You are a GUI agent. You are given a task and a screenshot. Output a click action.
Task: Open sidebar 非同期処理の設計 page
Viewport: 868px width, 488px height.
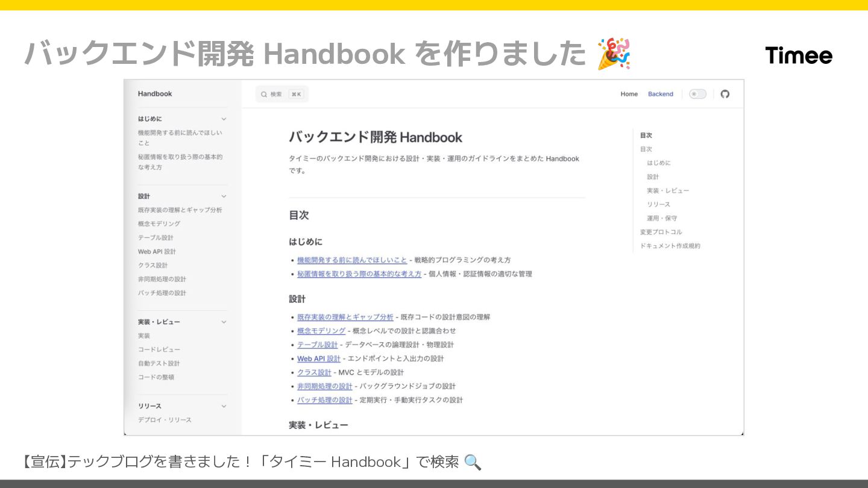click(162, 280)
